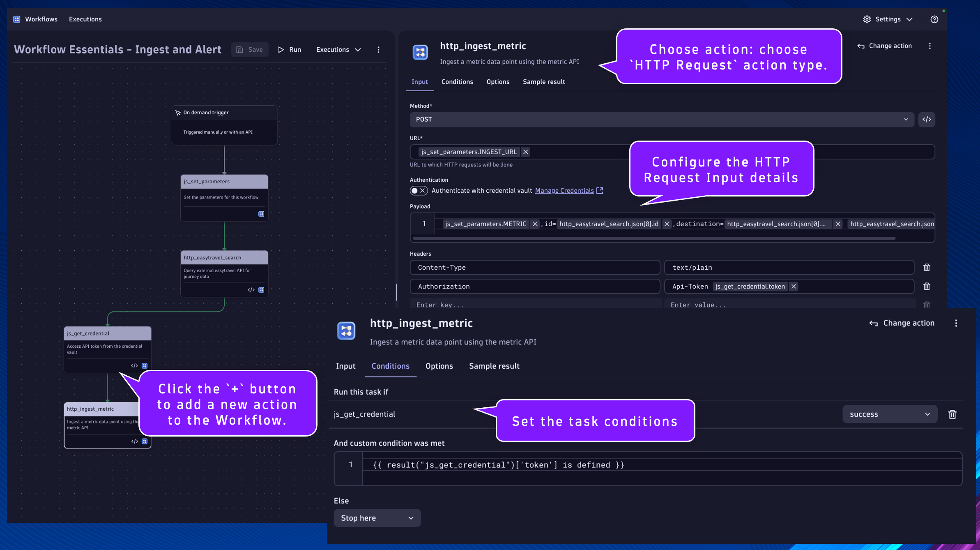Screen dimensions: 980x550
Task: Delete the Authorization header row
Action: 927,287
